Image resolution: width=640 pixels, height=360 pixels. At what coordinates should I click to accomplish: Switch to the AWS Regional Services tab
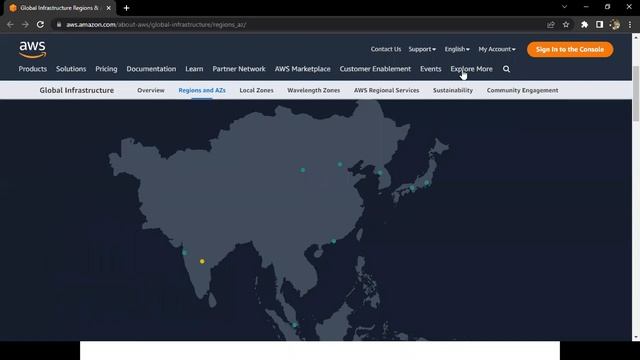[387, 90]
